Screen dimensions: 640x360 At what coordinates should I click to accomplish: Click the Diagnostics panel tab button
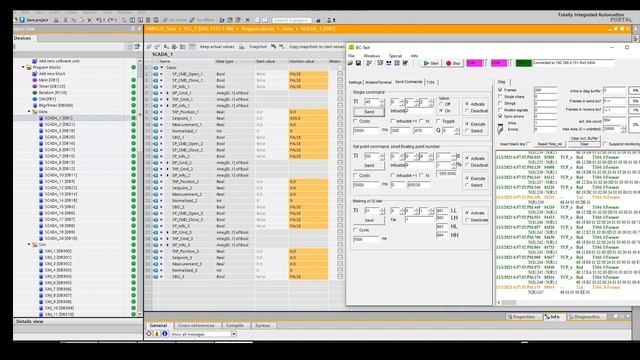[586, 317]
